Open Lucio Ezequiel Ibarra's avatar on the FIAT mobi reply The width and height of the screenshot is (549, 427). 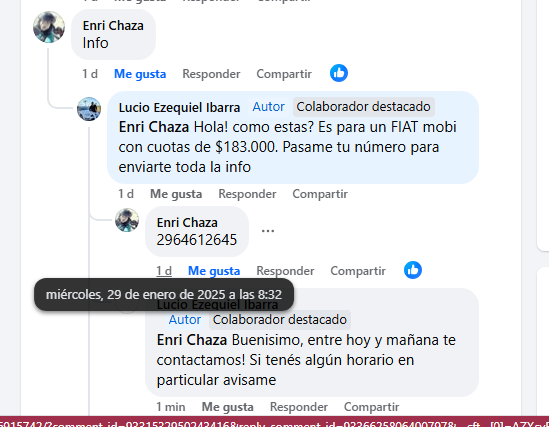(89, 109)
